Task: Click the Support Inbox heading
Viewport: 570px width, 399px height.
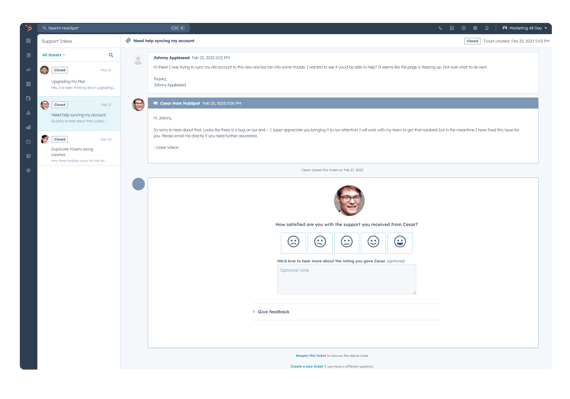Action: (x=57, y=41)
